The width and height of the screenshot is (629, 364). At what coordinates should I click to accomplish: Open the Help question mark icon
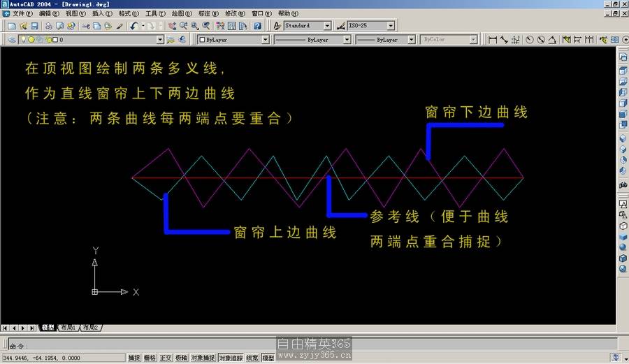[257, 26]
